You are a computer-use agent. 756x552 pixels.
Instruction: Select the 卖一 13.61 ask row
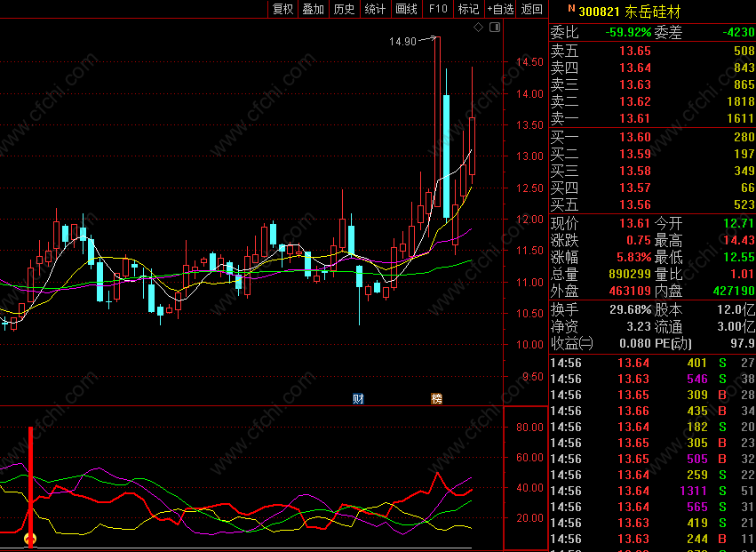(653, 118)
